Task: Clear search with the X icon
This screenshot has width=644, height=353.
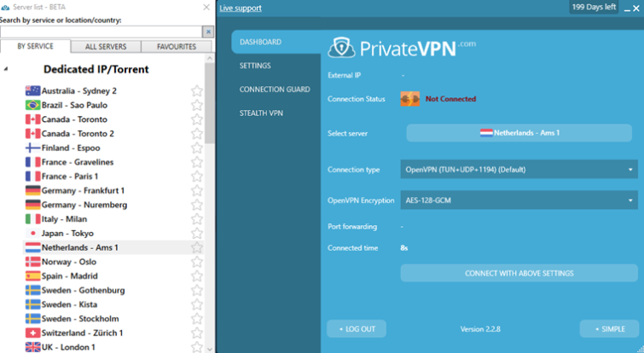Action: point(208,32)
